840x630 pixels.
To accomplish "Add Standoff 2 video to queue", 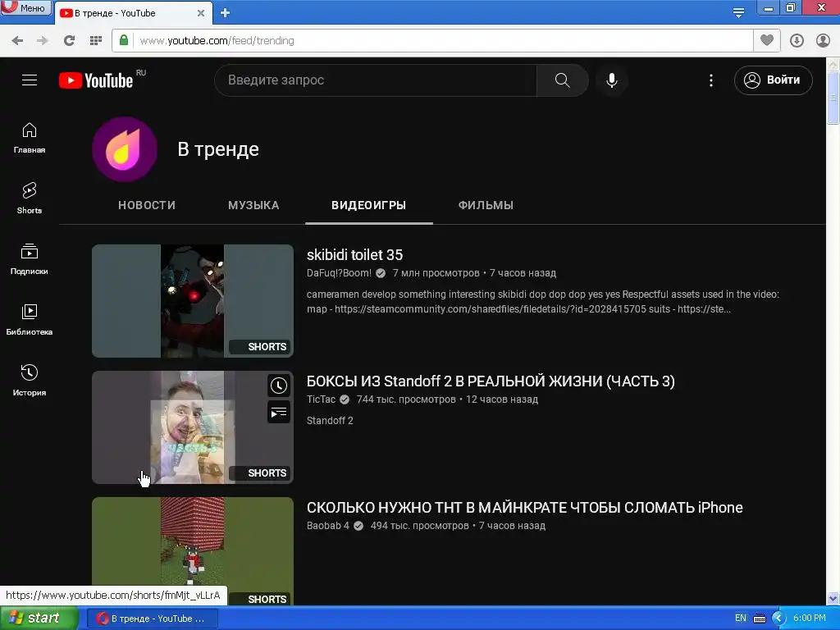I will (279, 413).
